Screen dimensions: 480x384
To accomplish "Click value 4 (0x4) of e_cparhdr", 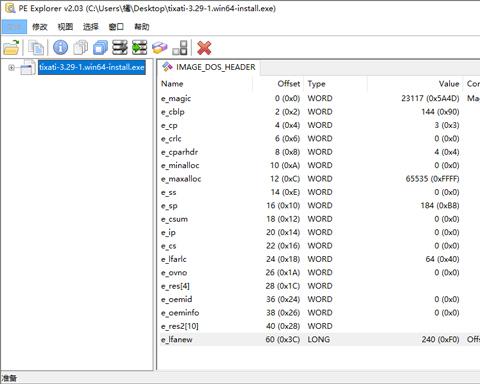I will pos(447,152).
